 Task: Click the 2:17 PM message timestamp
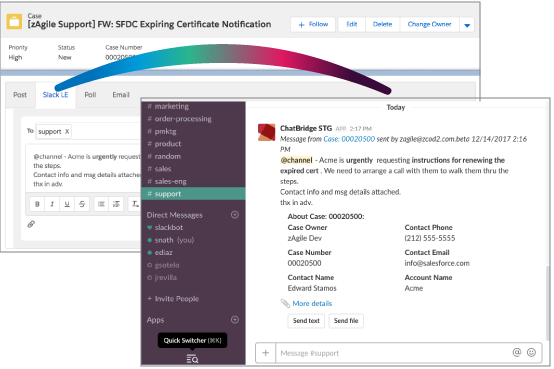360,129
